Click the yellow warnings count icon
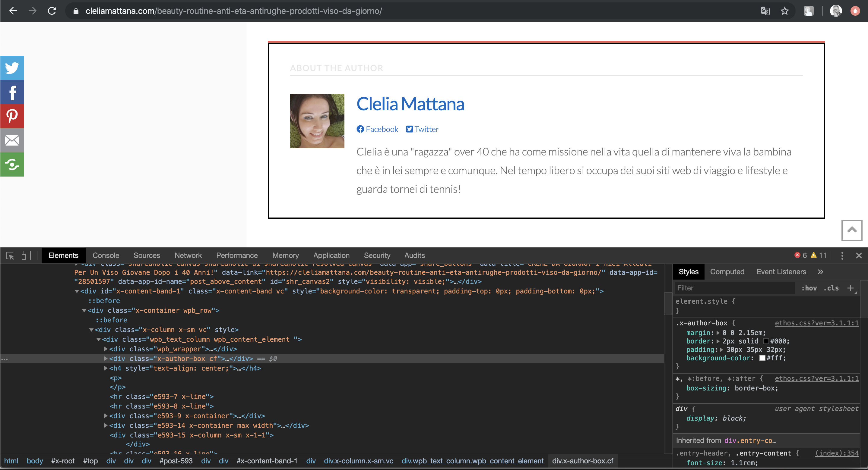The height and width of the screenshot is (470, 868). click(814, 255)
